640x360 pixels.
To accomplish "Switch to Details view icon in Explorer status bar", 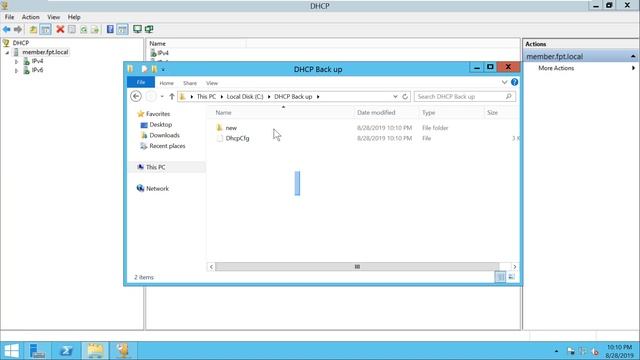I will (x=500, y=277).
